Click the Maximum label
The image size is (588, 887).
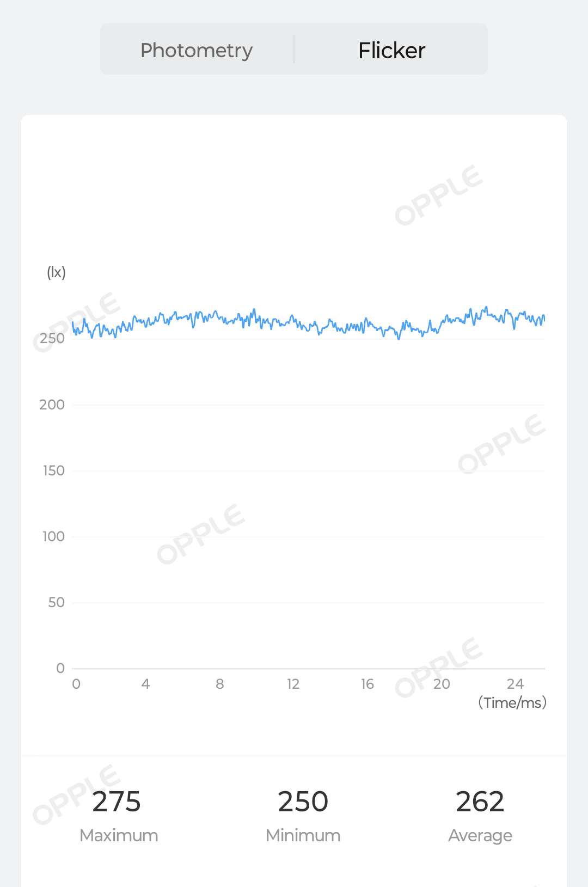point(119,835)
